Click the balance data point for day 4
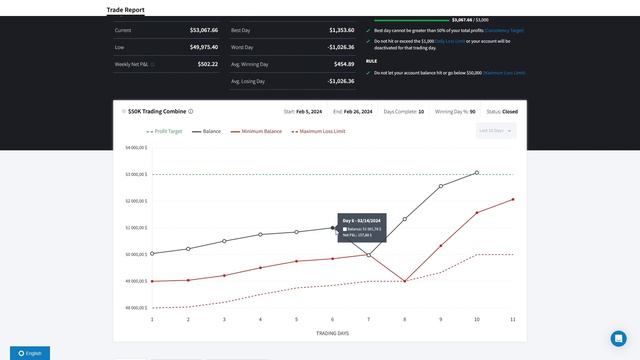Image resolution: width=640 pixels, height=360 pixels. [260, 235]
